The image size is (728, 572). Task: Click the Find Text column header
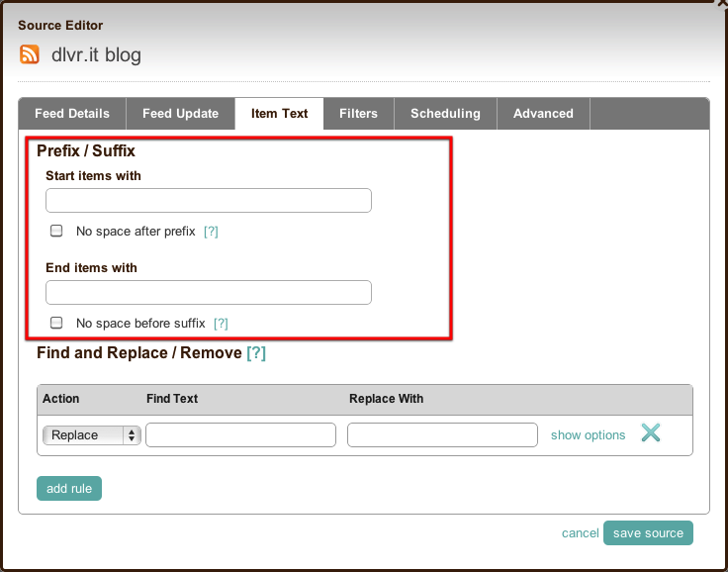click(x=172, y=399)
